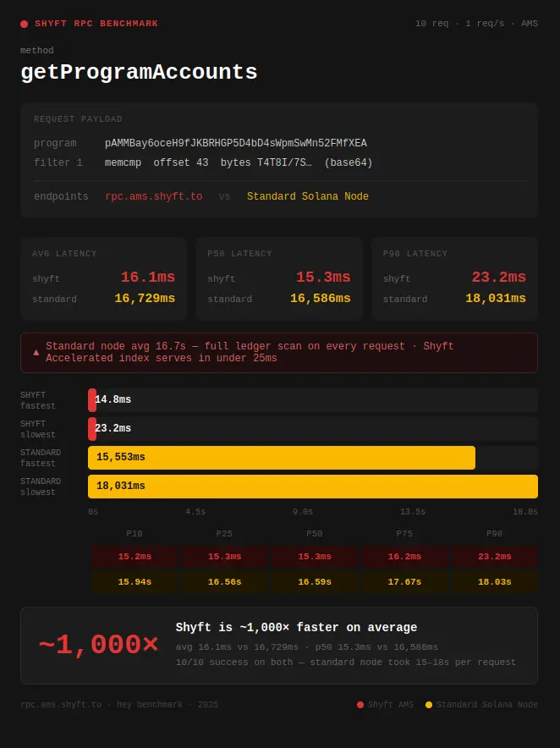Screen dimensions: 560x748
Task: Click the yellow Standard Solana Node legend dot
Action: coord(429,705)
